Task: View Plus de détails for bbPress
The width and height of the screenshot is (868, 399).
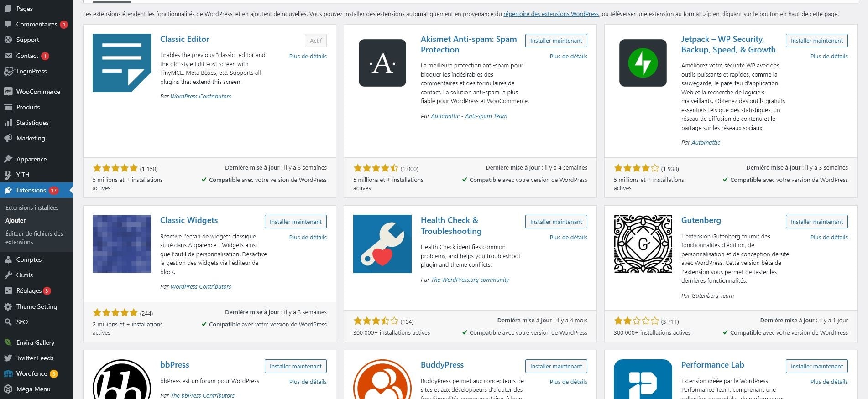Action: coord(308,382)
